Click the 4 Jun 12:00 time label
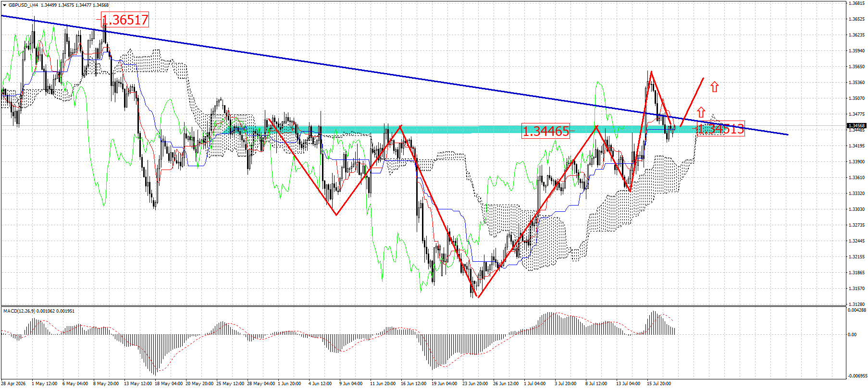 [320, 384]
